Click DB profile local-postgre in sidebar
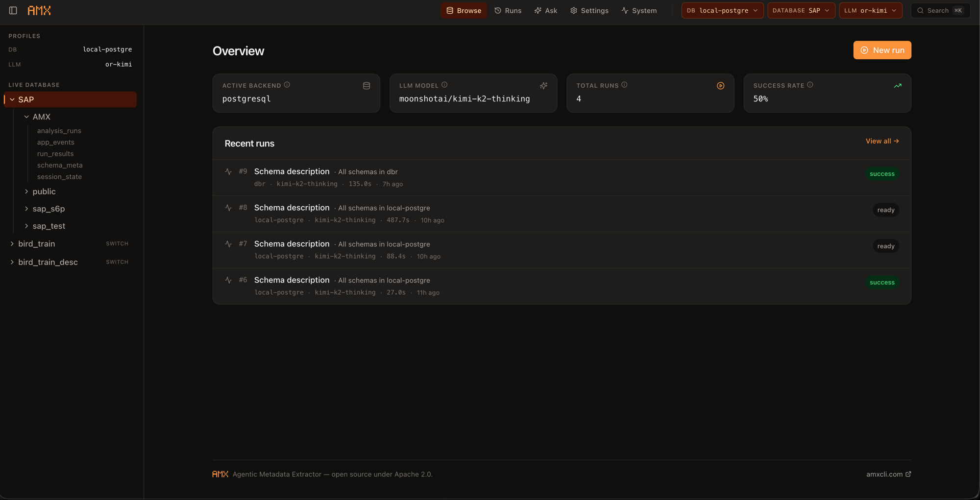This screenshot has width=980, height=500. point(107,49)
